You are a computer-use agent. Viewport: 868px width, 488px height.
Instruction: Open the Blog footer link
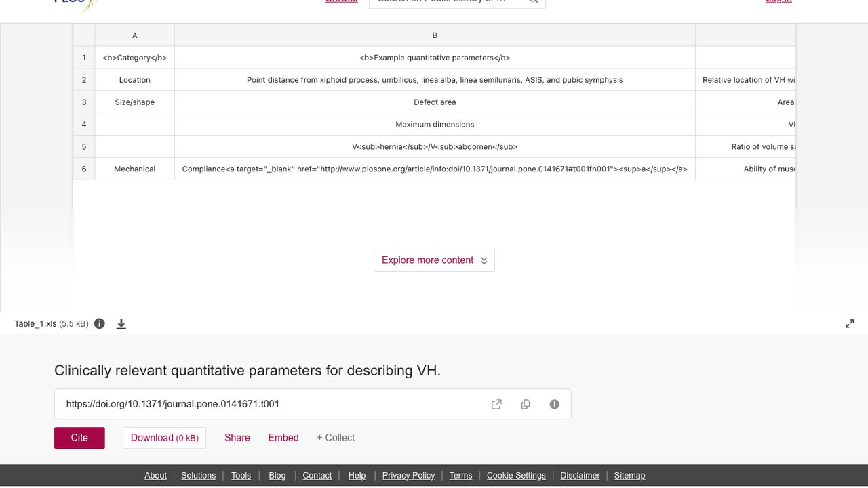277,476
